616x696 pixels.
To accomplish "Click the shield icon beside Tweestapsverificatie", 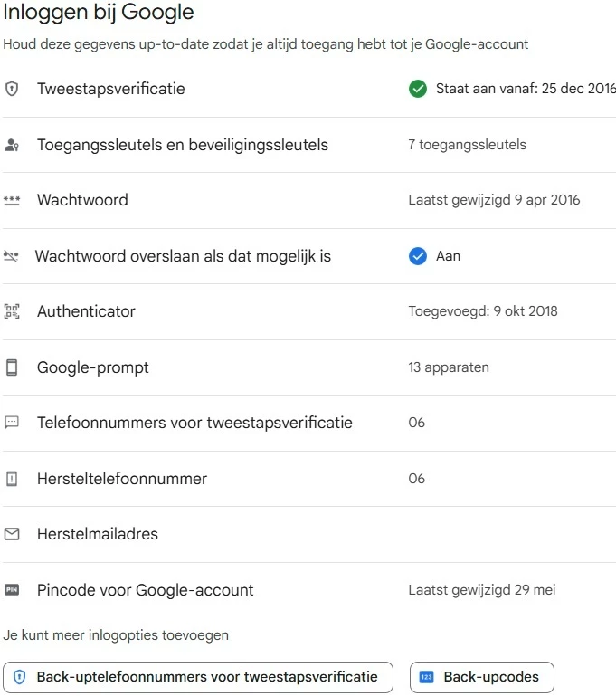I will [12, 89].
